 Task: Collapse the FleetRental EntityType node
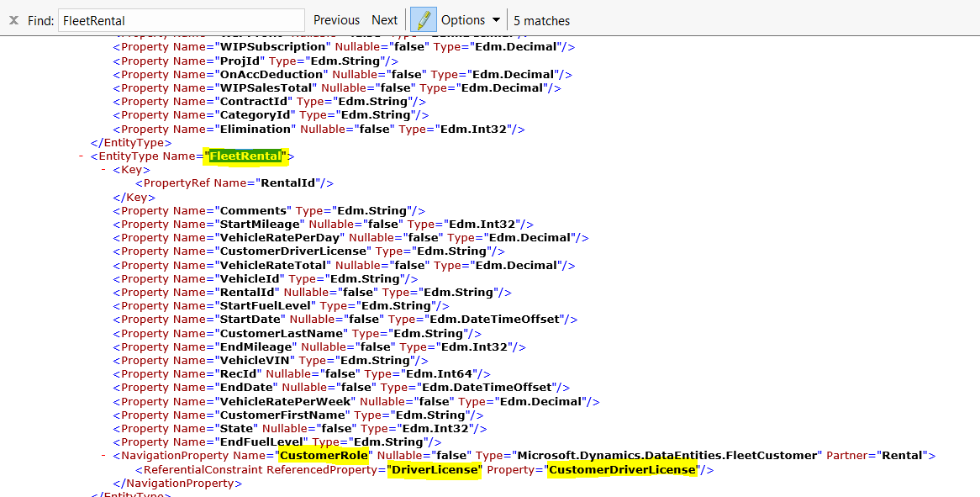point(82,156)
